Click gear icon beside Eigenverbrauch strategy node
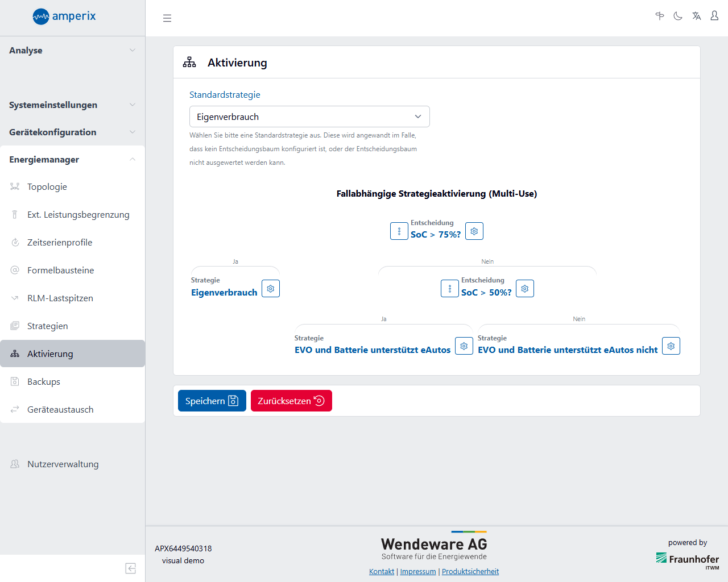This screenshot has width=728, height=582. pos(271,289)
